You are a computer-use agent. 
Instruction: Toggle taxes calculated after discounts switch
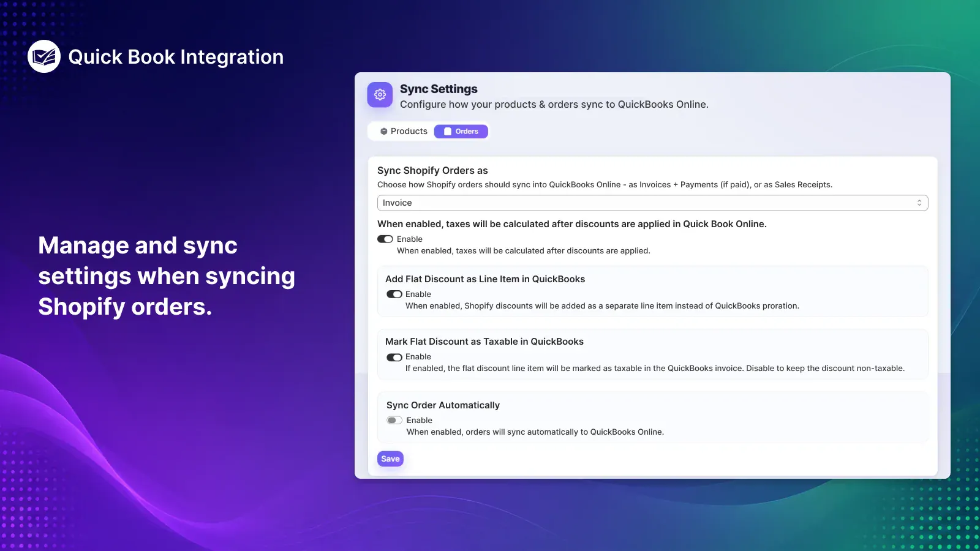coord(385,239)
